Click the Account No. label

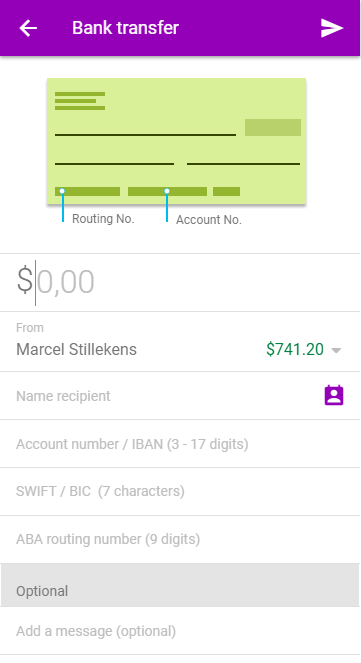209,220
